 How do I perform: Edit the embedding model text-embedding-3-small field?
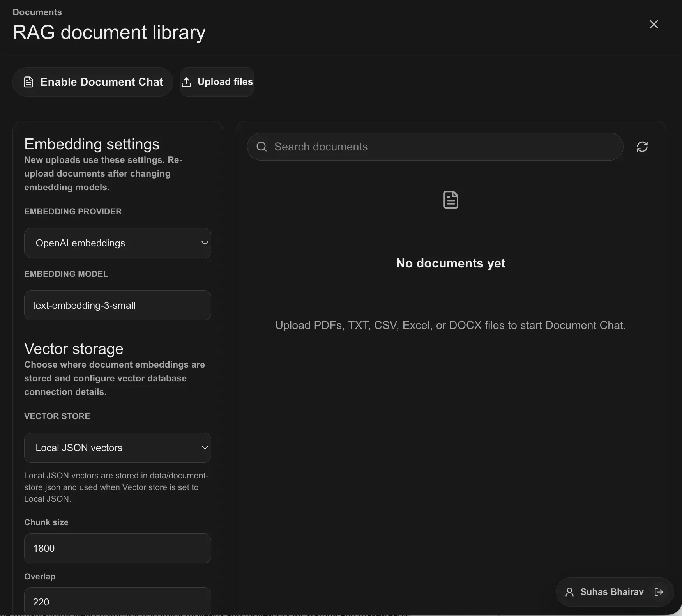tap(118, 305)
